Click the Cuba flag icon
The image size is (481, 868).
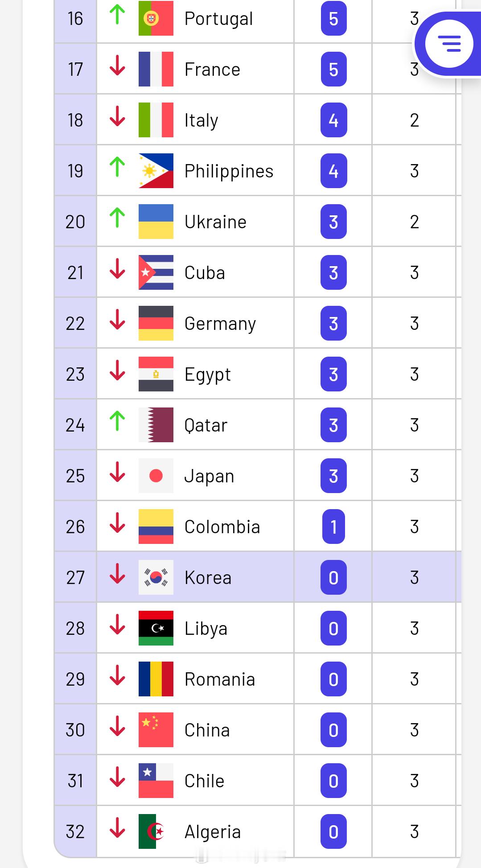click(156, 272)
